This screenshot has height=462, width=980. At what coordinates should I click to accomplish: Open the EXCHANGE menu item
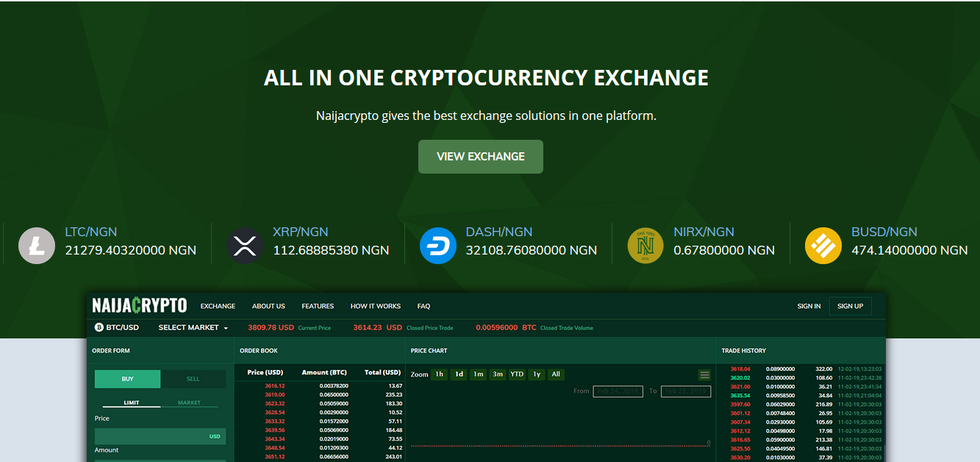point(218,306)
